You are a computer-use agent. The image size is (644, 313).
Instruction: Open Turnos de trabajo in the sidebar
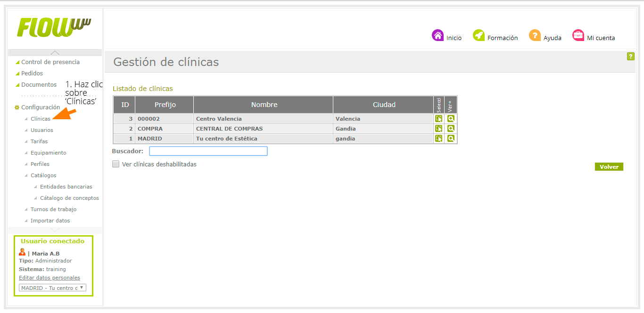(53, 209)
